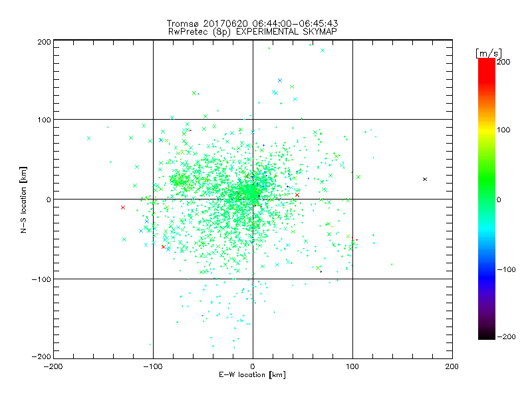The height and width of the screenshot is (399, 532).
Task: Click the x-axis tick label 100
Action: (352, 366)
